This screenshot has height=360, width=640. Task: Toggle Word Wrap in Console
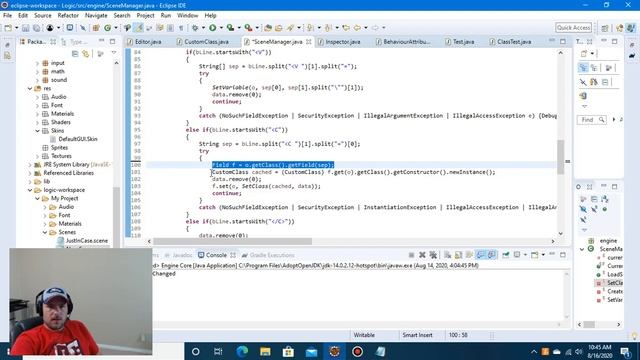[469, 255]
